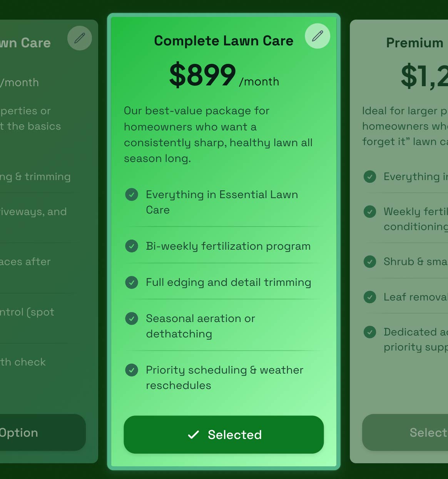
Task: Click the checkmark beside Full edging and detail trimming
Action: 132,282
